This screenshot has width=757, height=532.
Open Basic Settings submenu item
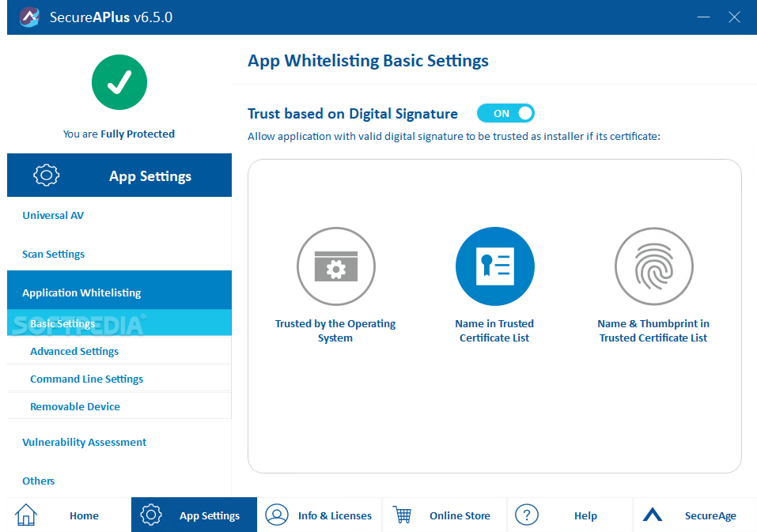[x=119, y=323]
